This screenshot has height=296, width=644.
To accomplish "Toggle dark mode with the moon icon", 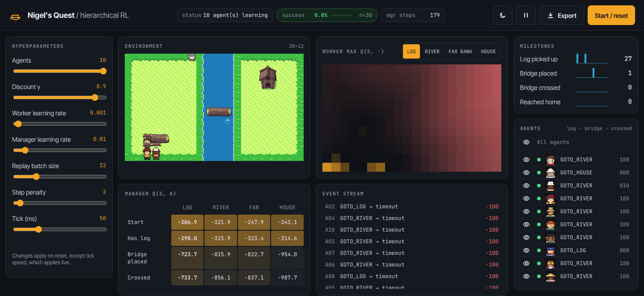I will (503, 15).
